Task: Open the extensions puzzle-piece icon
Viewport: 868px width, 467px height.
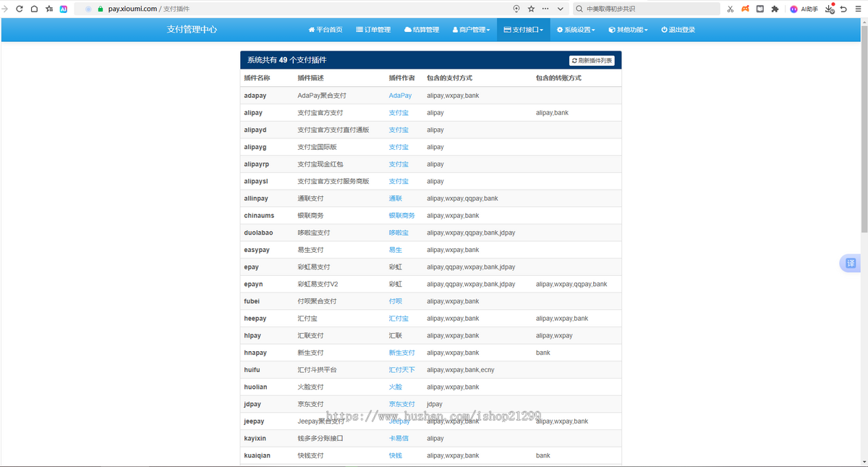Action: tap(775, 9)
